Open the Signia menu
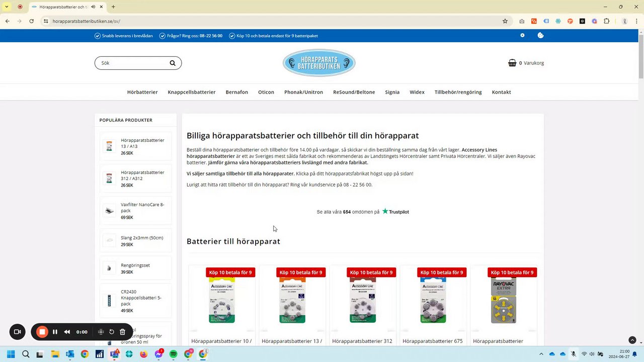The image size is (644, 362). pyautogui.click(x=392, y=92)
